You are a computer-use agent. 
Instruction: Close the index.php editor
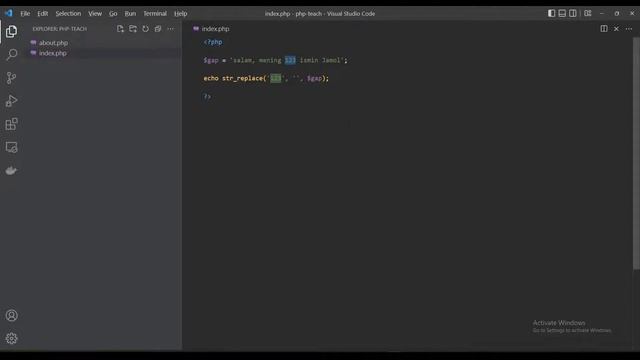pos(616,29)
